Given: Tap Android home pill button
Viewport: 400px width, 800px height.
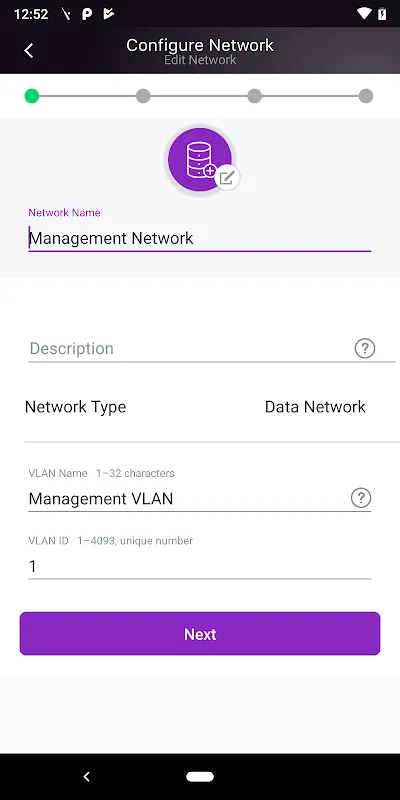Looking at the screenshot, I should (200, 777).
